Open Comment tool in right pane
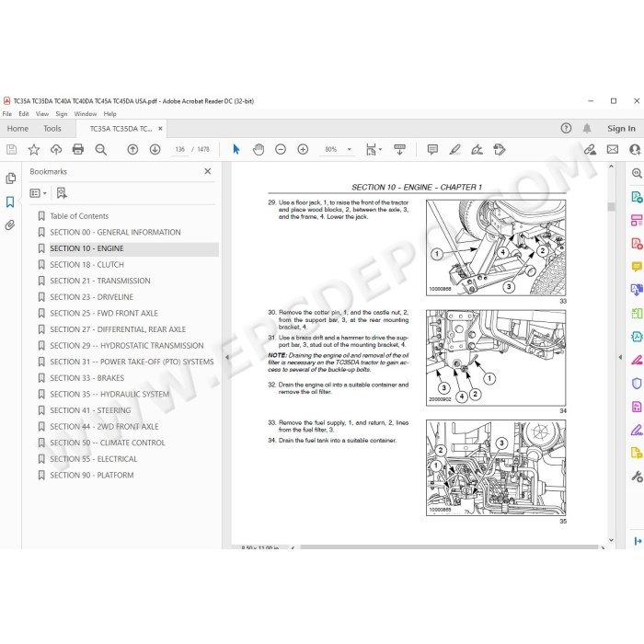 (637, 267)
